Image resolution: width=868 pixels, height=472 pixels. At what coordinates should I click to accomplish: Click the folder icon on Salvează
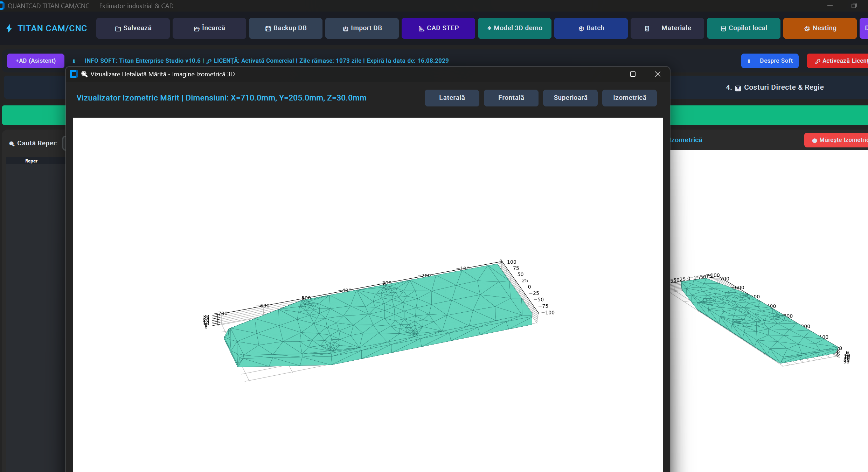pos(118,29)
